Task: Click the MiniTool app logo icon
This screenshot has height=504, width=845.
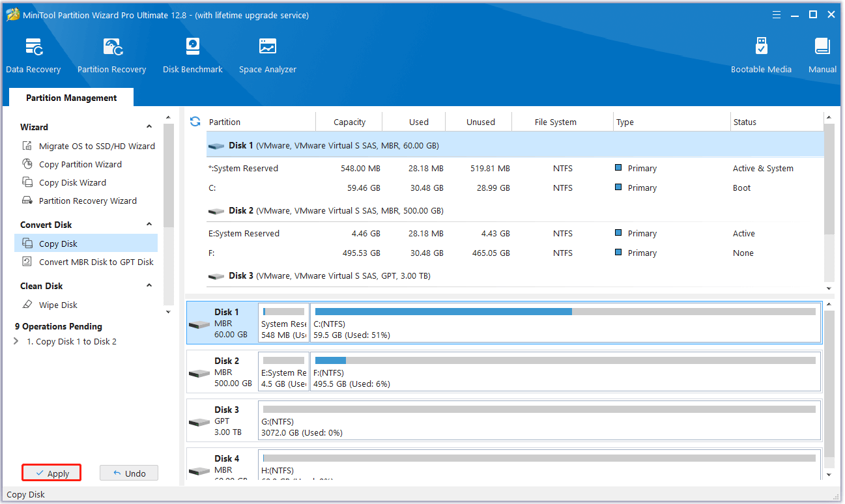Action: [12, 14]
